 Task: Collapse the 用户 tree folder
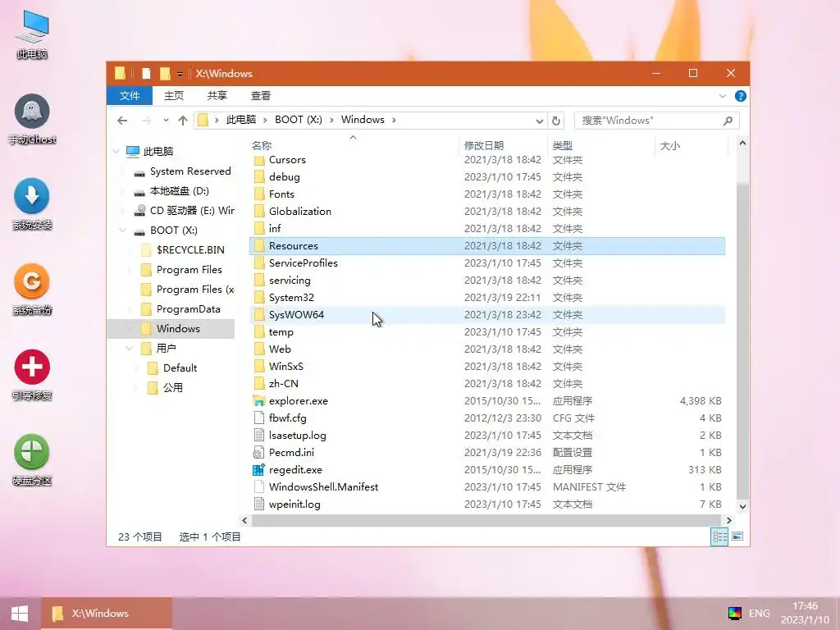coord(129,349)
